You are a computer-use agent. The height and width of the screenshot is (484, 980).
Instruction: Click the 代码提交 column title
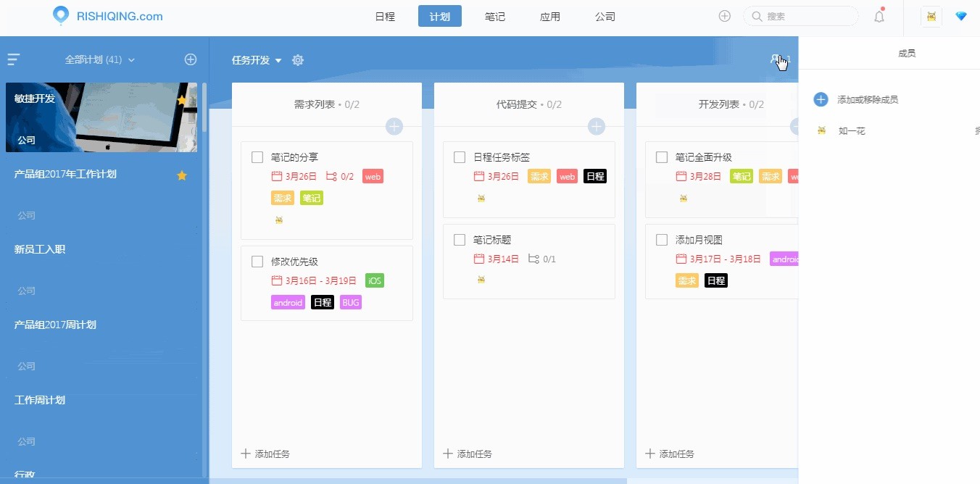pos(516,104)
